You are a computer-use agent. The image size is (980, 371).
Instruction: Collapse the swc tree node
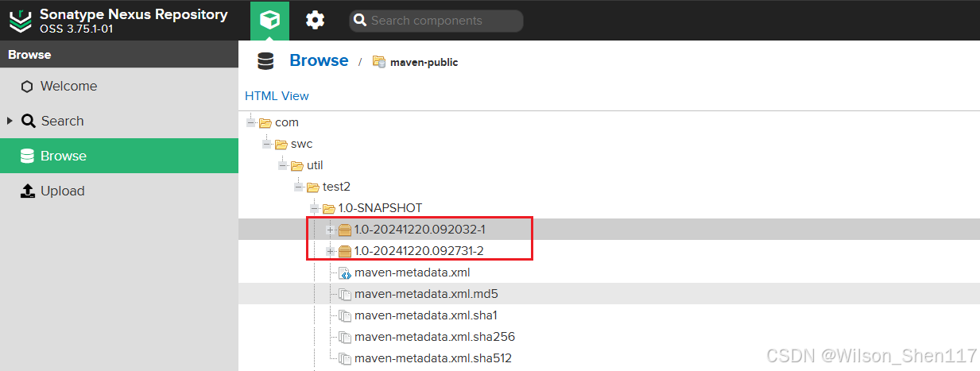coord(267,144)
